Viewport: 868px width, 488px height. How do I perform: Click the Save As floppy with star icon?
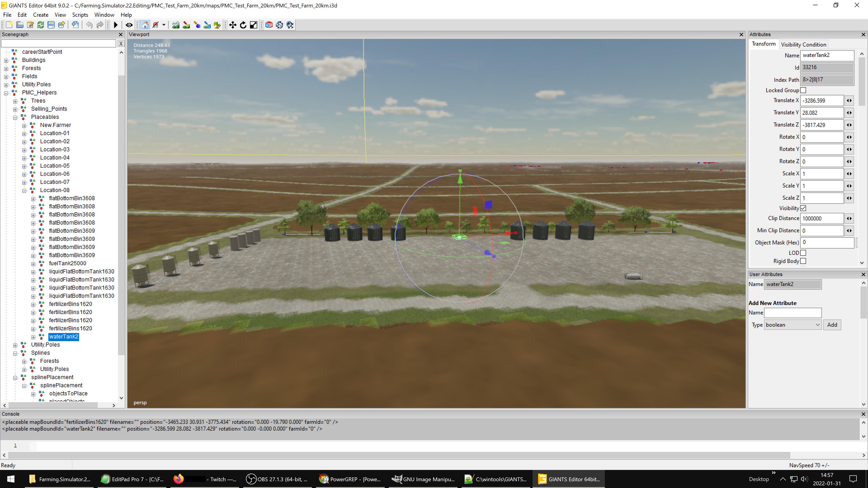pos(61,25)
